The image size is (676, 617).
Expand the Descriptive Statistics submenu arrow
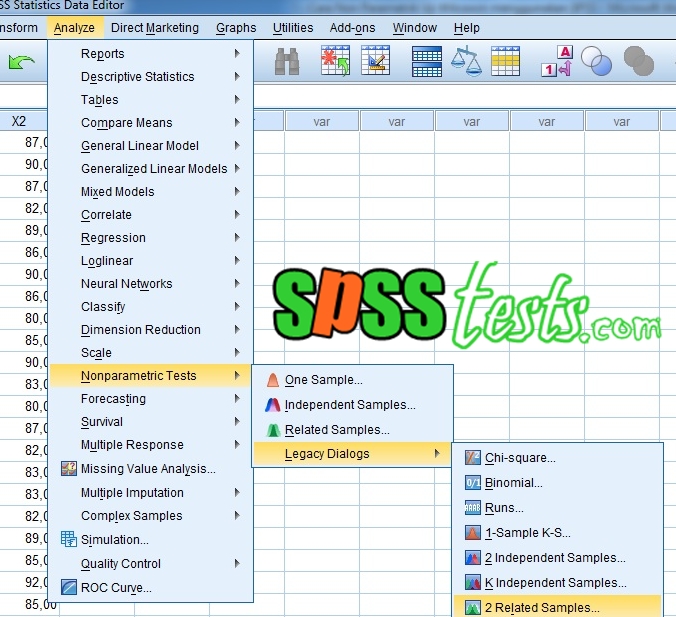(237, 76)
